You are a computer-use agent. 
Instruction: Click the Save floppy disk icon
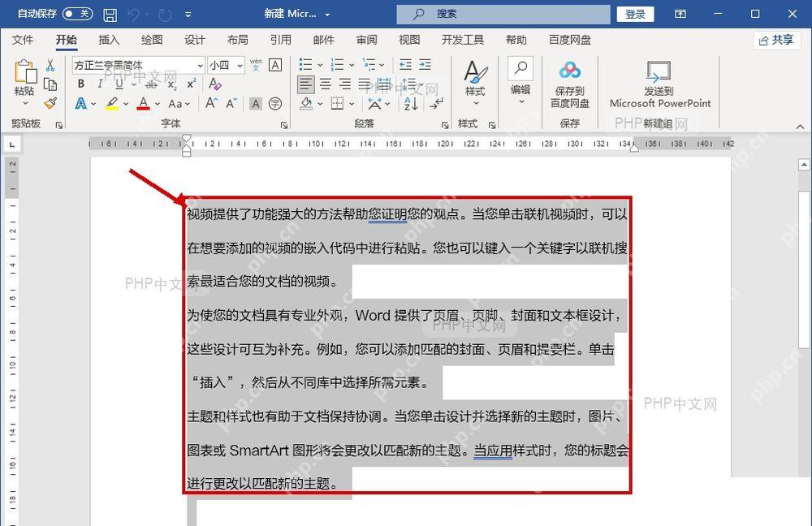(110, 15)
